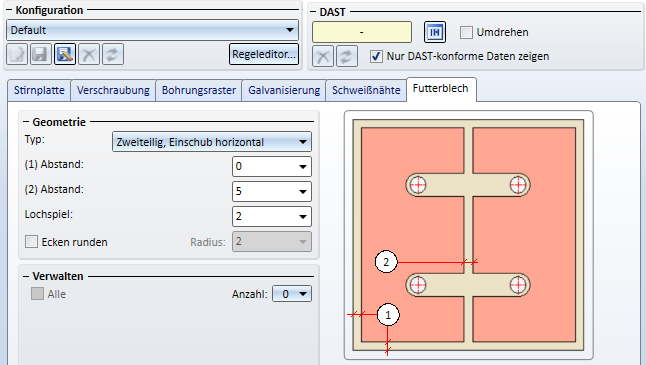Click the DAST refresh arrows icon
This screenshot has height=365, width=646.
[x=347, y=56]
